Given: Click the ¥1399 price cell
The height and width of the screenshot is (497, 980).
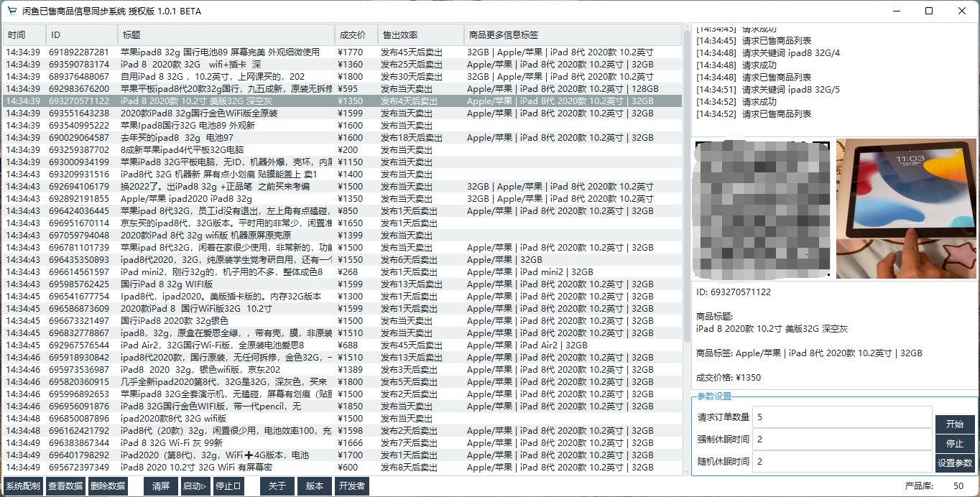Looking at the screenshot, I should pos(351,235).
